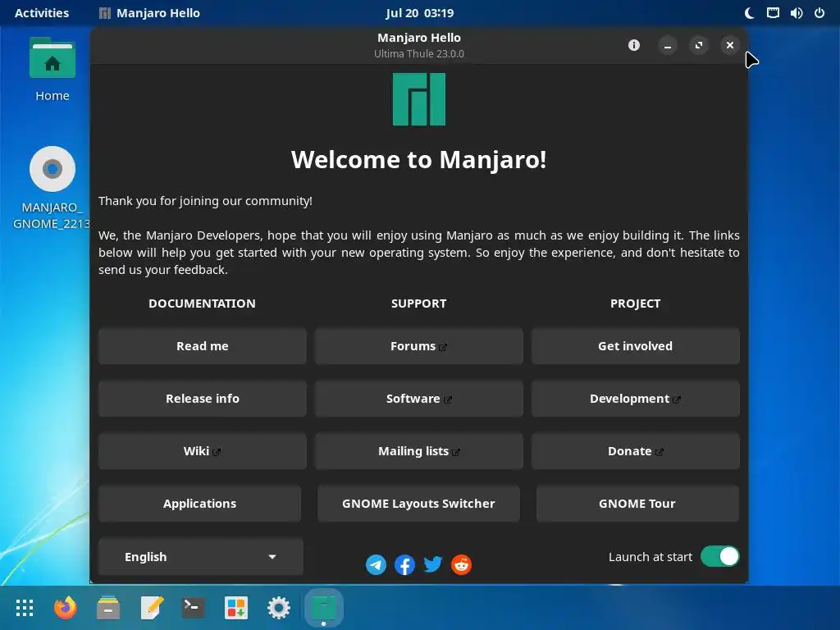This screenshot has height=630, width=840.
Task: Open Mailing lists
Action: pos(419,451)
